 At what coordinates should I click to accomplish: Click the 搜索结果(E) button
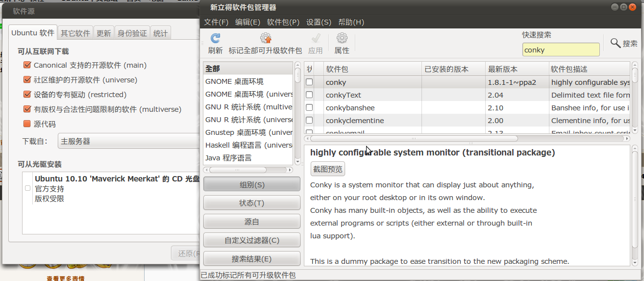(x=252, y=259)
